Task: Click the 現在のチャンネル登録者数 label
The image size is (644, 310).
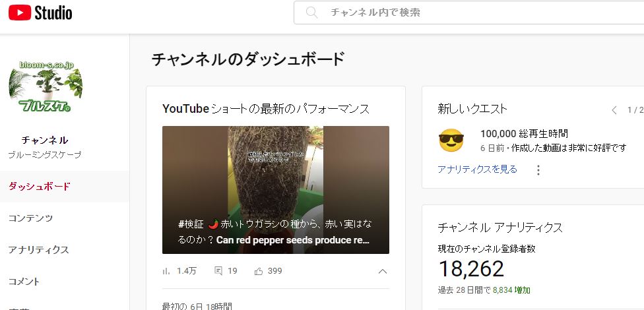Action: click(x=487, y=249)
